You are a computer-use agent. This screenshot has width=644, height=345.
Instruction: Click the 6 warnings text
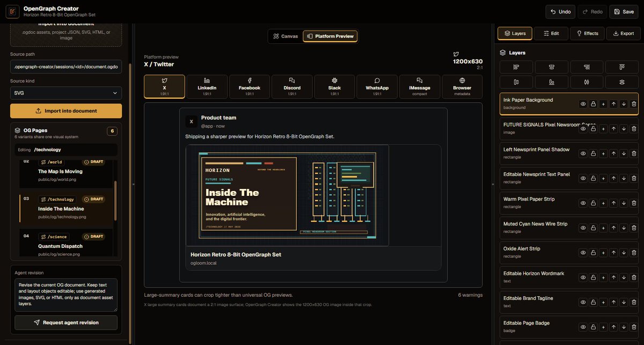click(470, 295)
